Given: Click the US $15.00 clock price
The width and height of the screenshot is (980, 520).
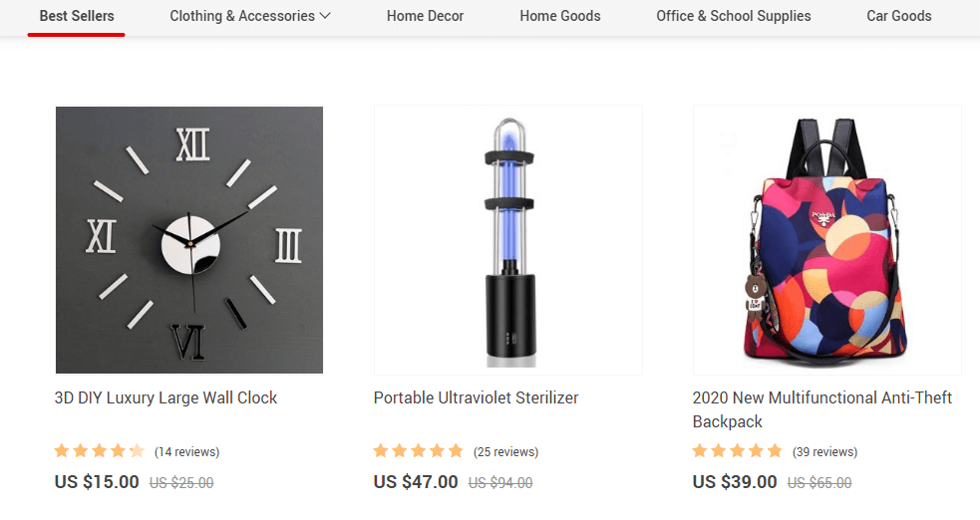Looking at the screenshot, I should click(x=97, y=482).
